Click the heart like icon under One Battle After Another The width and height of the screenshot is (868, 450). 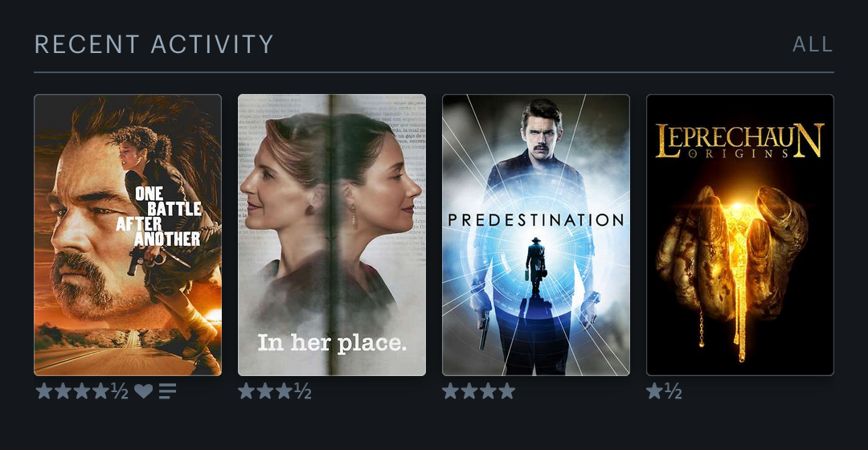(x=143, y=391)
